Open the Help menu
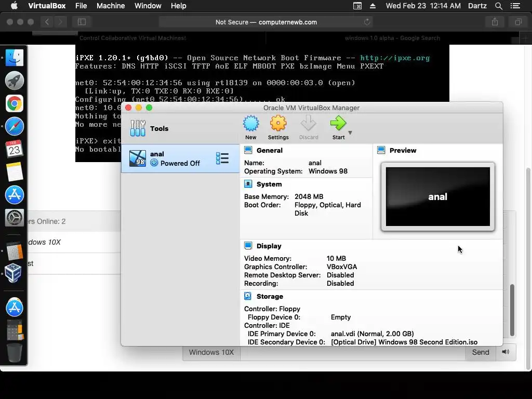Screen dimensions: 532x399 179,6
